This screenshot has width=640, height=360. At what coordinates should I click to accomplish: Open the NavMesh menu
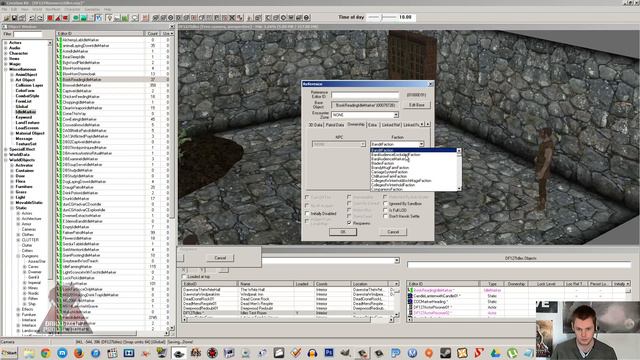[x=53, y=9]
